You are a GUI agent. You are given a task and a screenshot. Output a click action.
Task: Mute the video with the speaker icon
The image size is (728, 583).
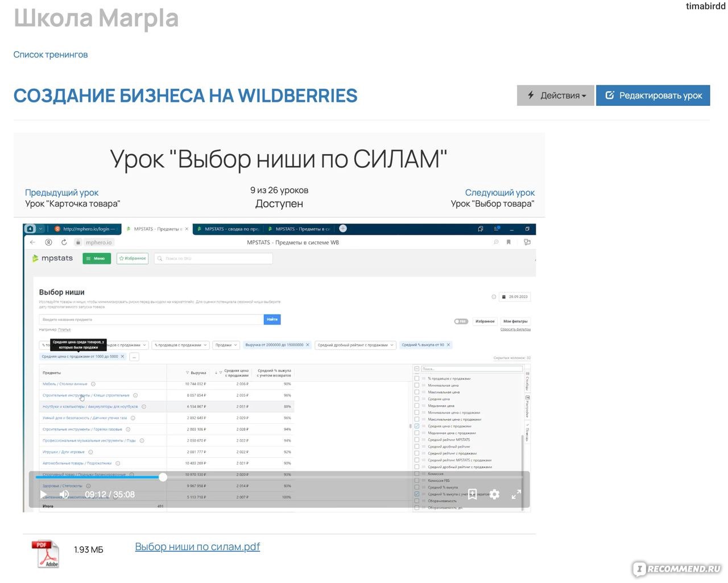click(x=64, y=495)
